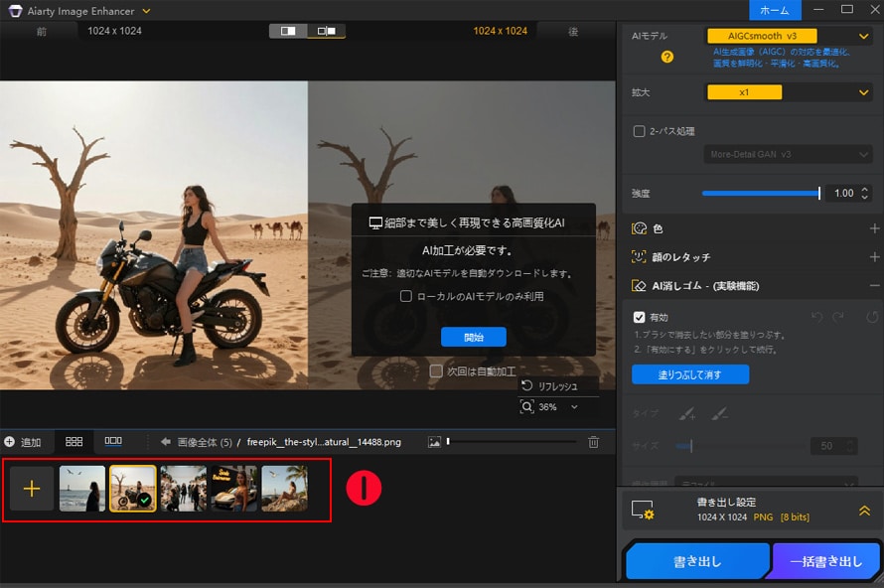884x588 pixels.
Task: Check ローカルのAIモデルのみ利用 option
Action: point(405,296)
